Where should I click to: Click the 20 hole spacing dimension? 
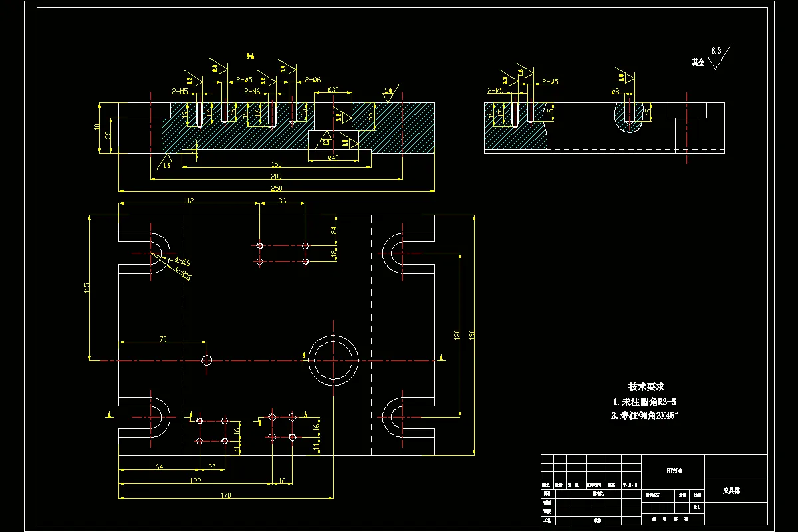[x=212, y=467]
